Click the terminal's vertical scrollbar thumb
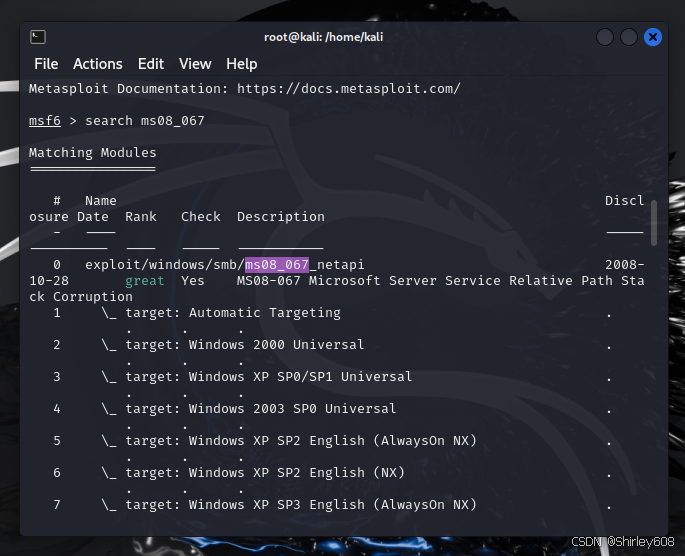Viewport: 685px width, 556px height. 654,223
